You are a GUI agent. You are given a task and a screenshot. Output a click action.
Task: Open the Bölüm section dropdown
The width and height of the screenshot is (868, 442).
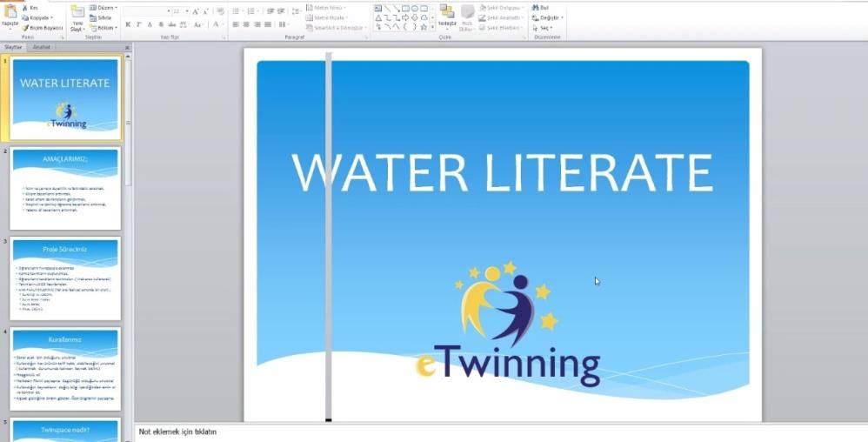pos(105,28)
